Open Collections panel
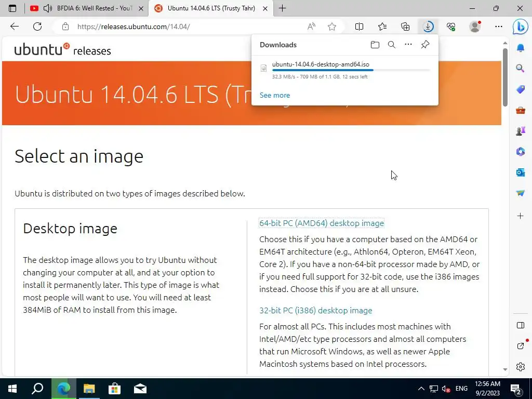 click(x=405, y=26)
